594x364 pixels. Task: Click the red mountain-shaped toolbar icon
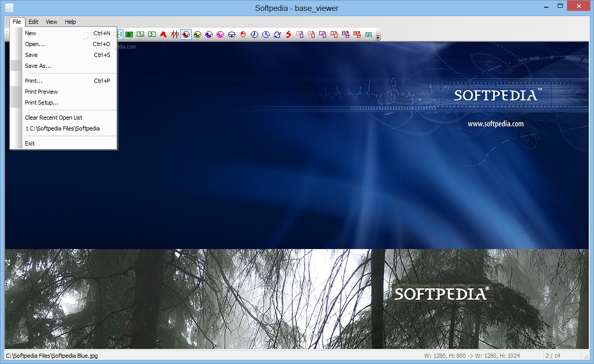coord(163,34)
